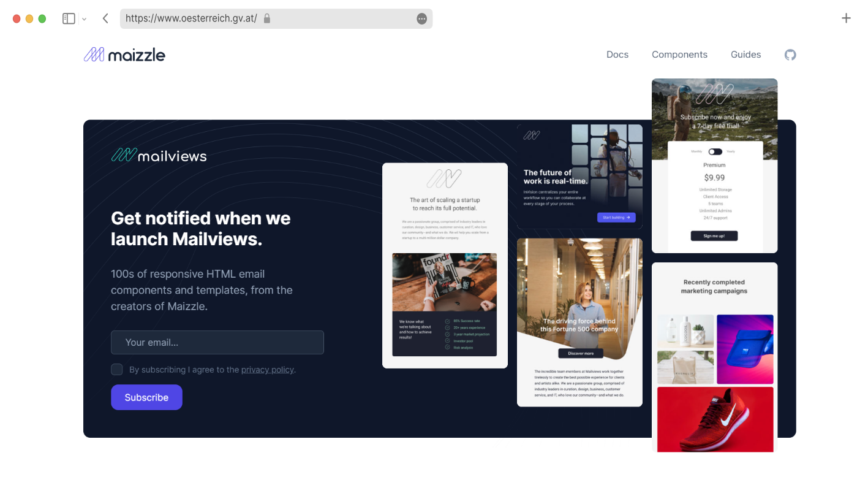Open a new tab with plus icon
This screenshot has height=477, width=868.
[x=846, y=18]
